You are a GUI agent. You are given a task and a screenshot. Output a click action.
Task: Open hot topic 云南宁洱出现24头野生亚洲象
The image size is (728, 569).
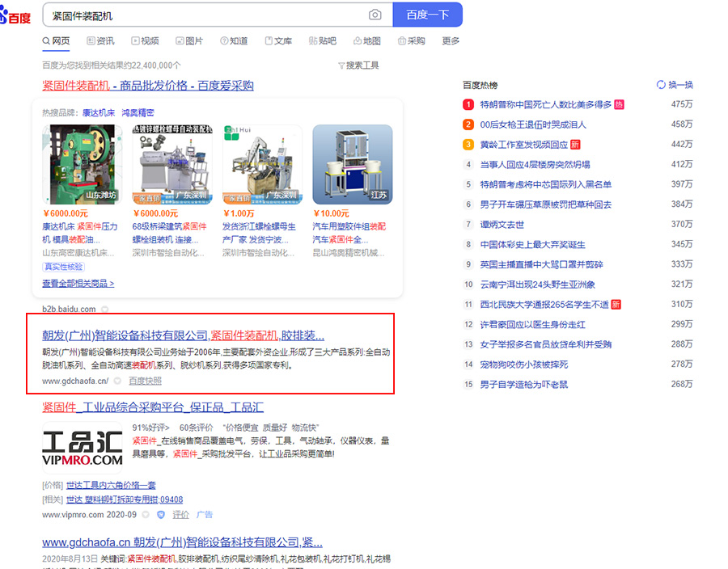538,284
